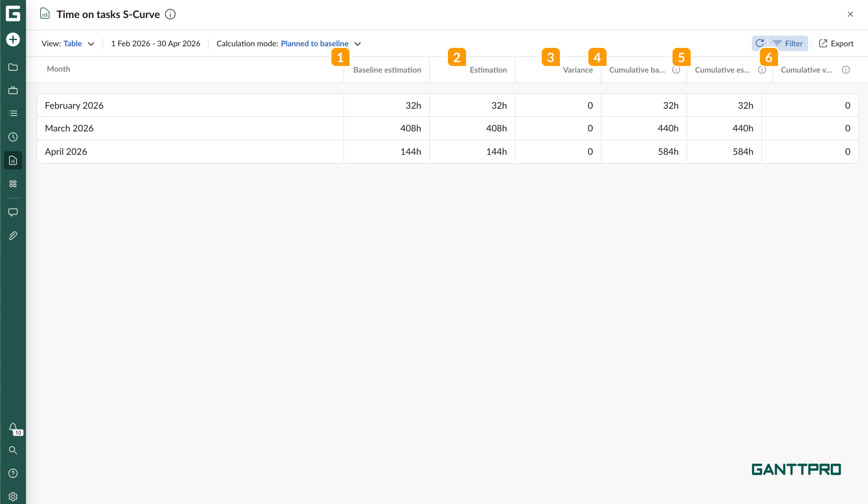The height and width of the screenshot is (504, 868).
Task: Create a new project via plus icon
Action: 13,39
